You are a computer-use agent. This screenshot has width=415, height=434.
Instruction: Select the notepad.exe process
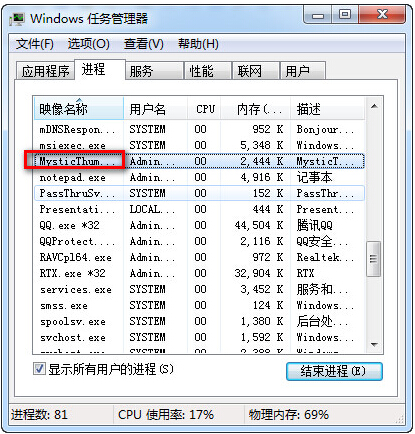click(x=199, y=177)
